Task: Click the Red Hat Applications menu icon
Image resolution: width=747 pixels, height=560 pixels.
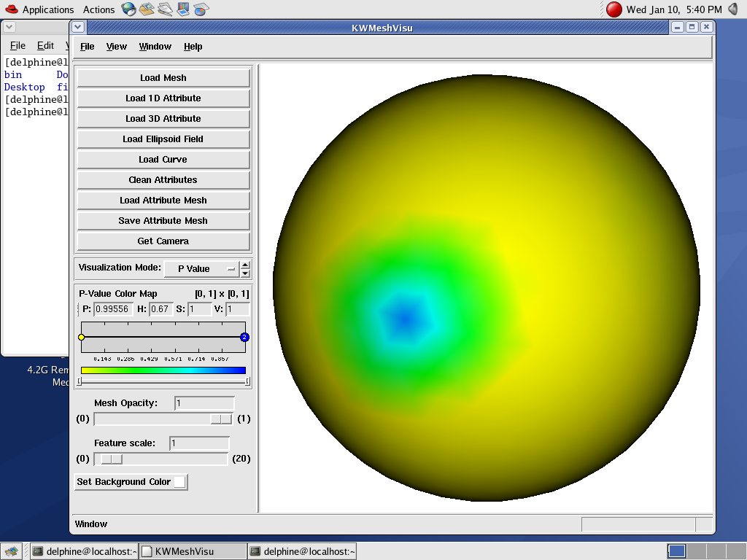Action: 11,9
